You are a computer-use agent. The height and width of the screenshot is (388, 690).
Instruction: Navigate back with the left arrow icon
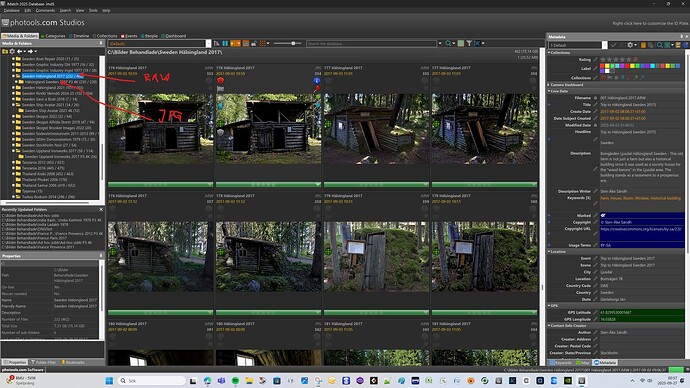(19, 51)
